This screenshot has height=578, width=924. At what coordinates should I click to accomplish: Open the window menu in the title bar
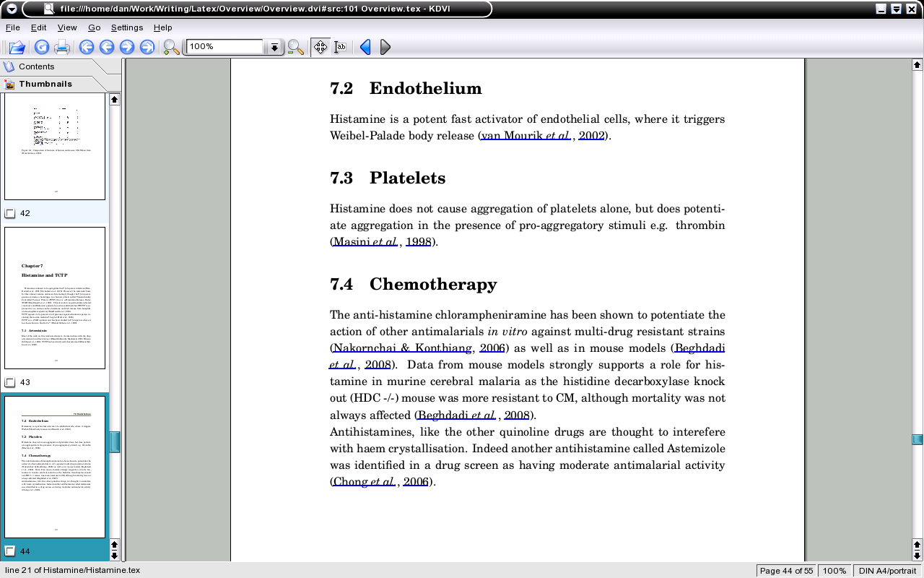(x=12, y=9)
